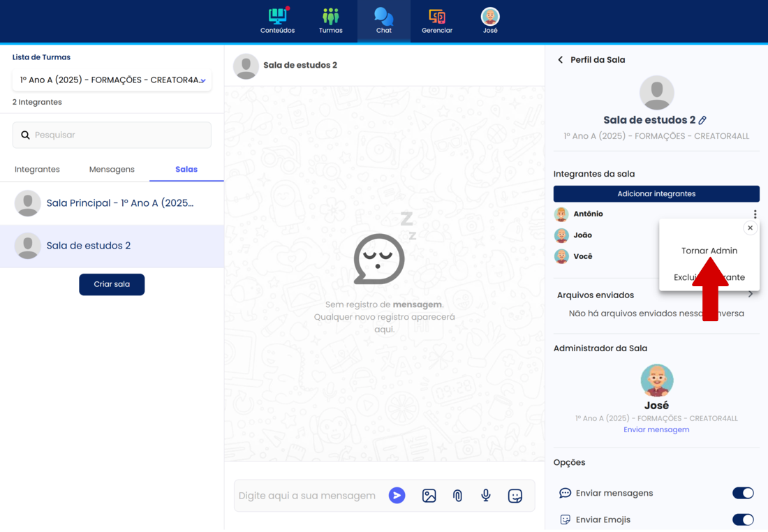Click the Criar sala button
Viewport: 768px width, 532px height.
(x=112, y=284)
